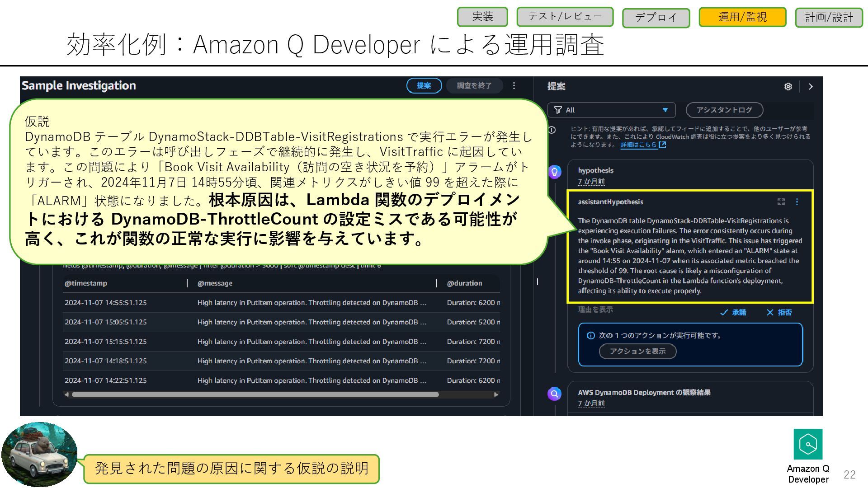Open the suggestions panel settings gear
This screenshot has height=488, width=868.
coord(788,86)
